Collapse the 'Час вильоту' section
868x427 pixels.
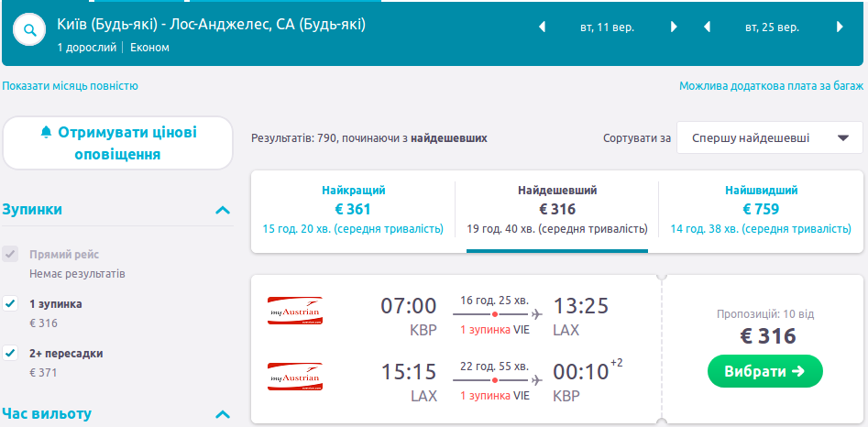[222, 413]
